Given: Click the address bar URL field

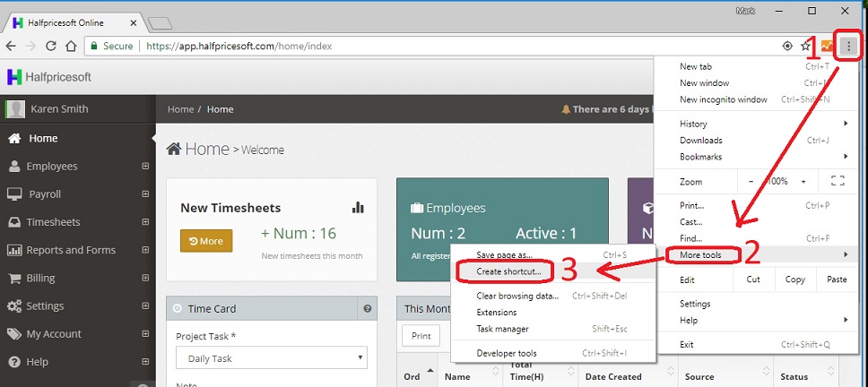Looking at the screenshot, I should click(x=432, y=46).
